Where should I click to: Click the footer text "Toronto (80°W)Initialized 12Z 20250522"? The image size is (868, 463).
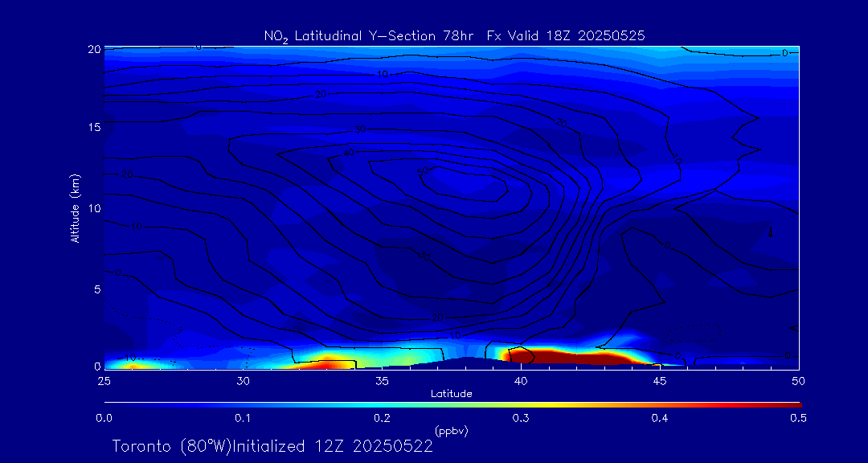pyautogui.click(x=272, y=446)
